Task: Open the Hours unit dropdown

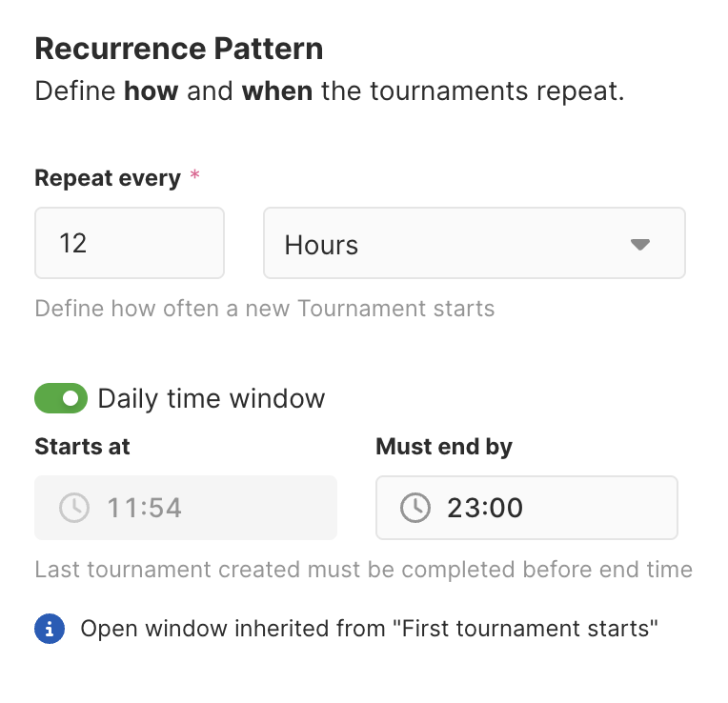Action: [x=474, y=244]
